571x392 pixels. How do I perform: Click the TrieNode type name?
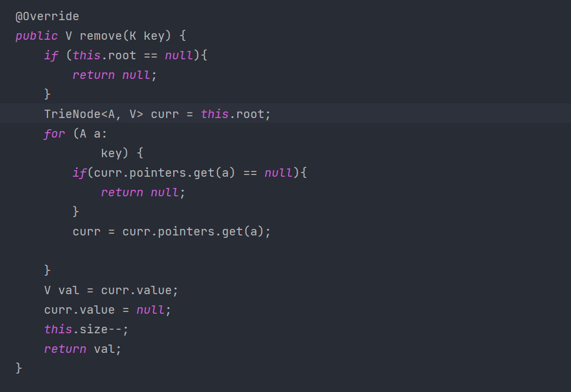[68, 114]
